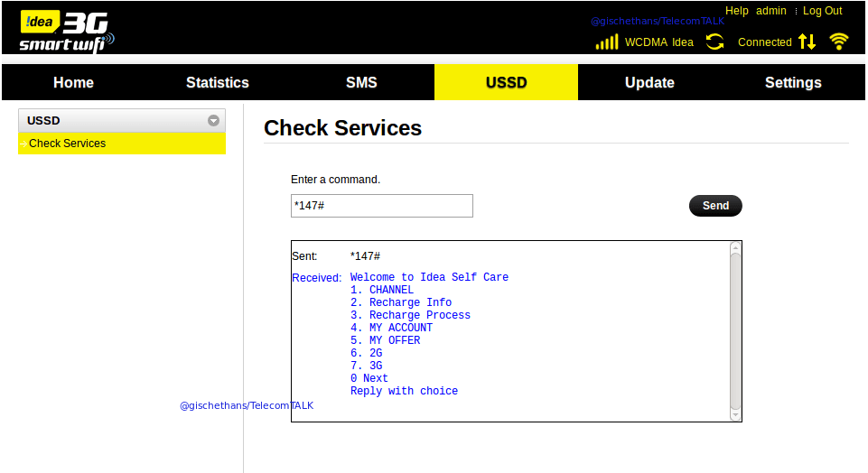868x473 pixels.
Task: Switch to the Statistics tab
Action: 218,82
